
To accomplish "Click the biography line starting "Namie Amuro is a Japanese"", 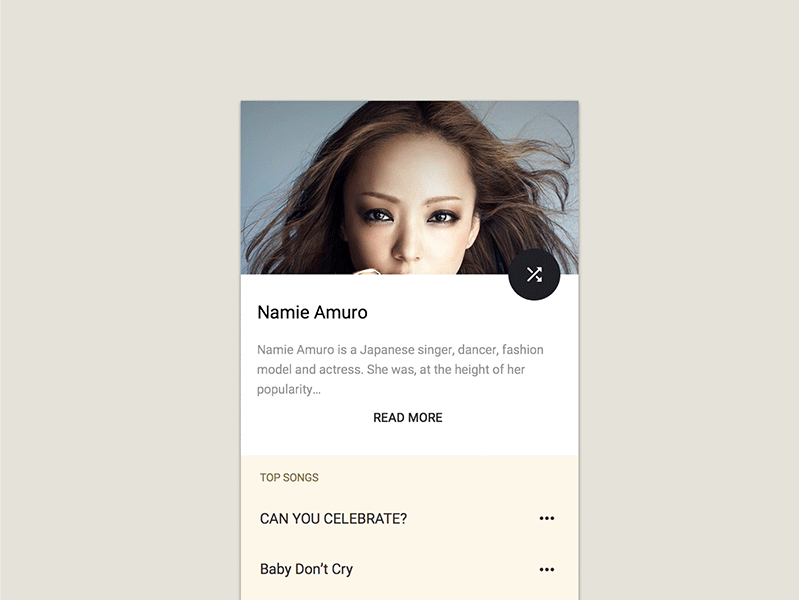I will (x=400, y=350).
